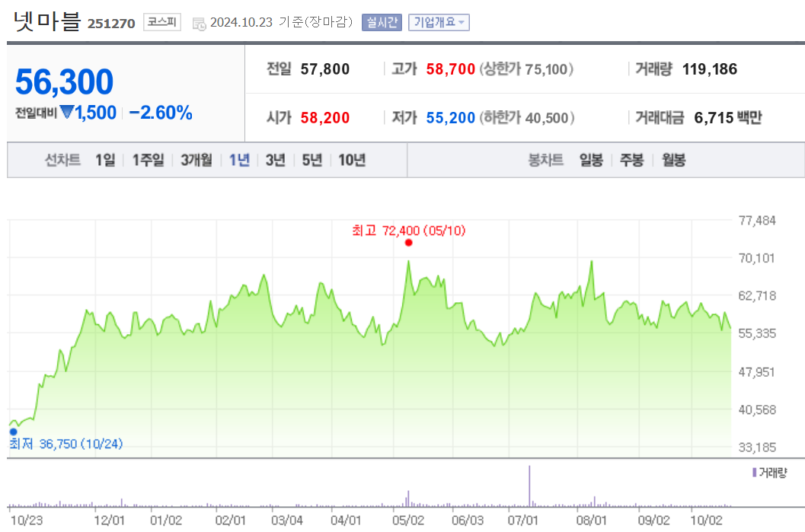Image resolution: width=805 pixels, height=532 pixels.
Task: Click the blue 최저 low marker dot
Action: click(14, 432)
